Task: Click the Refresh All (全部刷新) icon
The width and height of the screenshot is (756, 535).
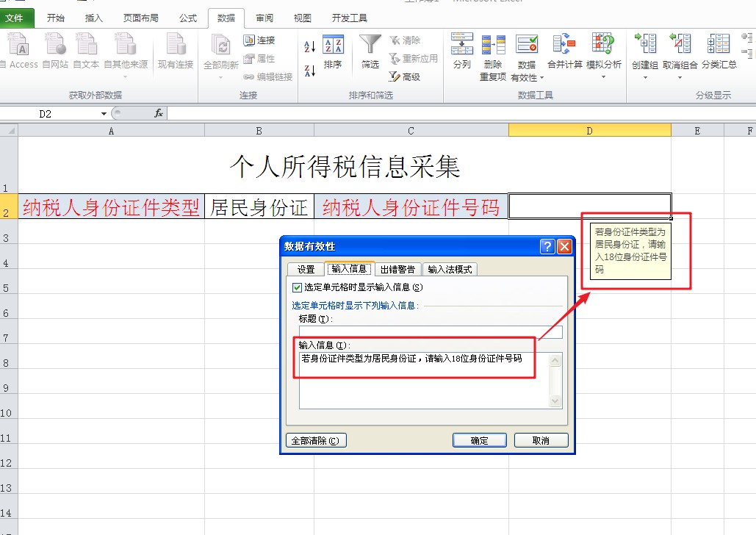Action: coord(221,46)
